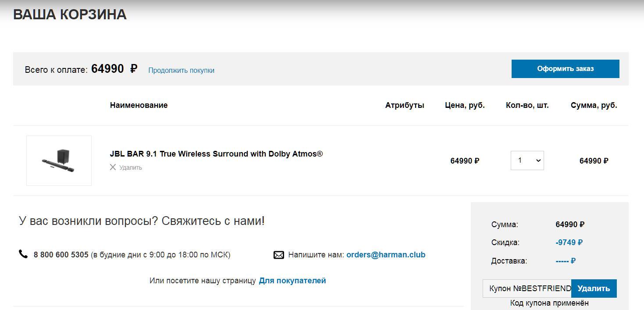Click the discount value -9749 ₽
The height and width of the screenshot is (310, 644).
tap(569, 242)
